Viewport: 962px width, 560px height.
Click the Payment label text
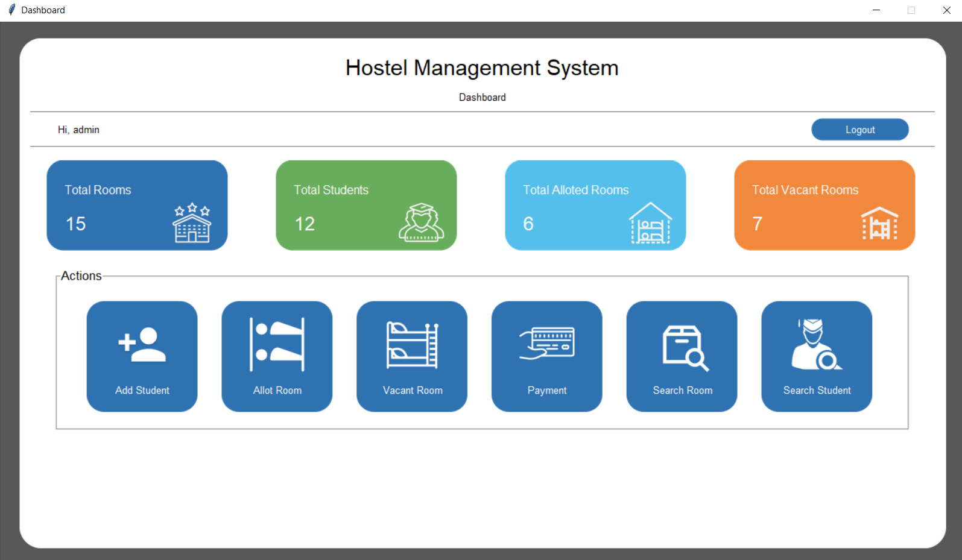pos(547,391)
